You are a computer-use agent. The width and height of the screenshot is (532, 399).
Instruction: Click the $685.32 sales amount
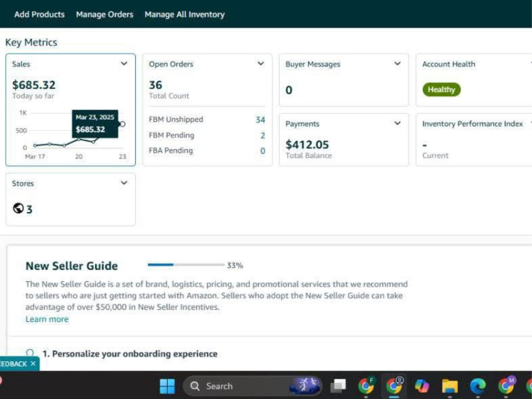pos(34,85)
